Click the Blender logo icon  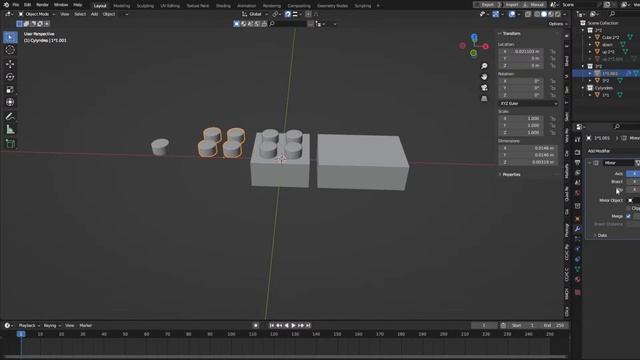point(6,5)
